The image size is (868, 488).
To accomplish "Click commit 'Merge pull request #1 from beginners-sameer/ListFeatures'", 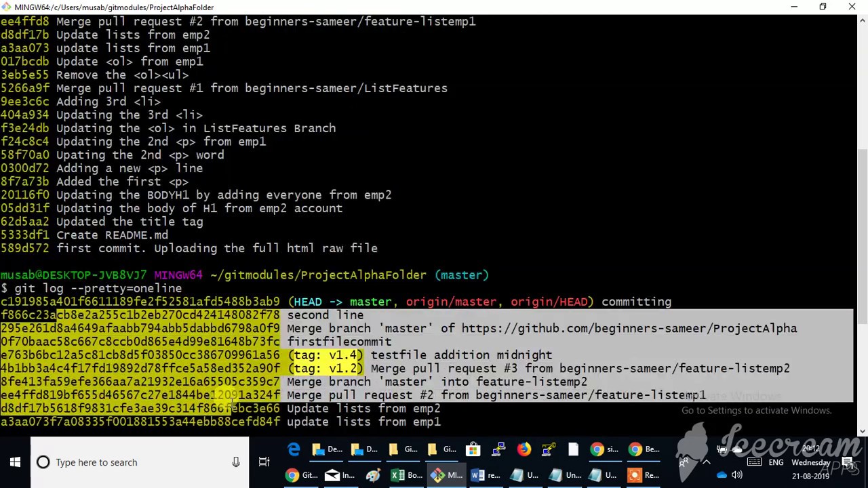I will [x=224, y=88].
